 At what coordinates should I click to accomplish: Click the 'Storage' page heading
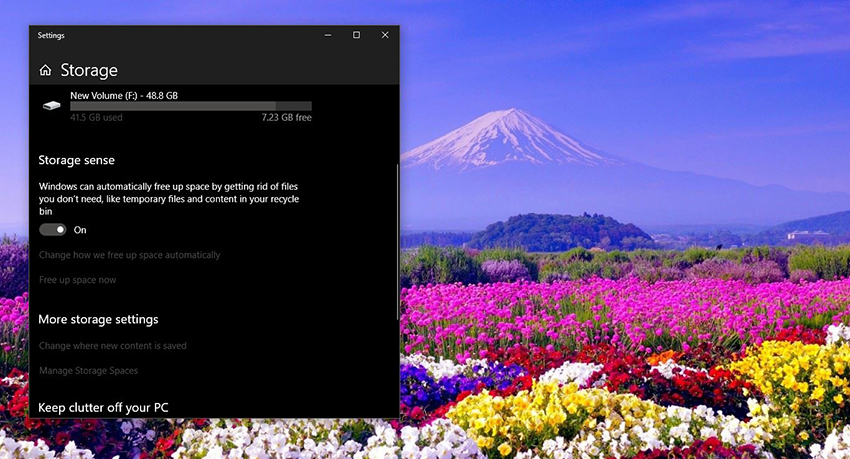tap(89, 71)
